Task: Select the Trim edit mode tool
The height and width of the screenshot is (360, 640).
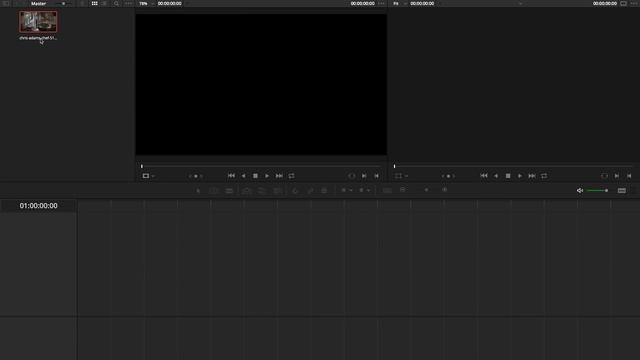Action: pos(214,191)
